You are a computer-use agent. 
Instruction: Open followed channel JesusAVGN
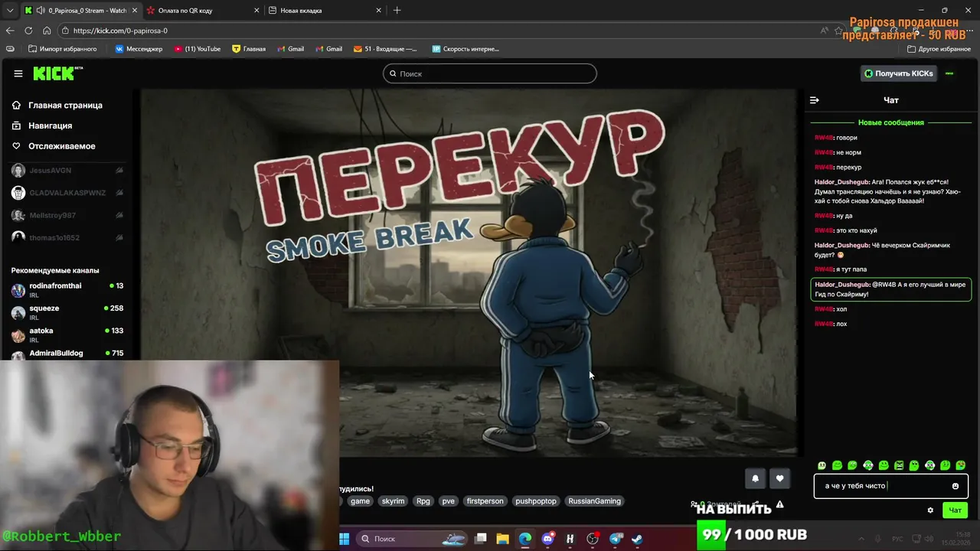[x=67, y=171]
